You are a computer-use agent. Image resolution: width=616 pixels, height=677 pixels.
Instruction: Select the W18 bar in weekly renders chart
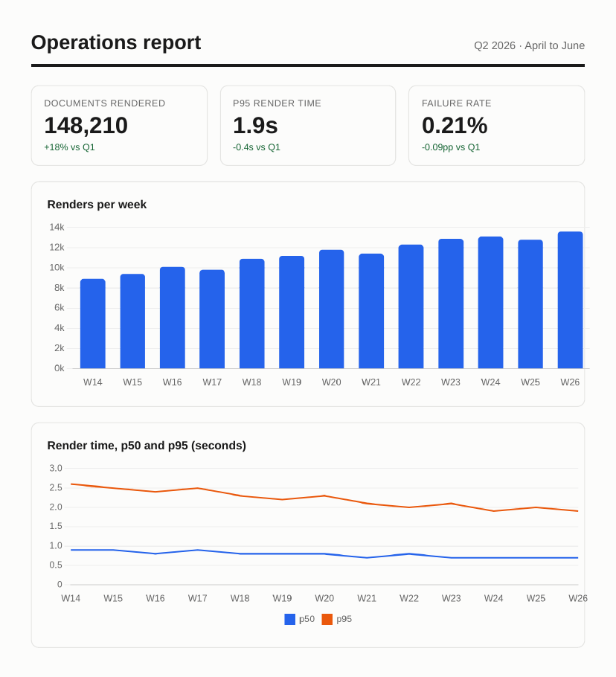coord(252,314)
